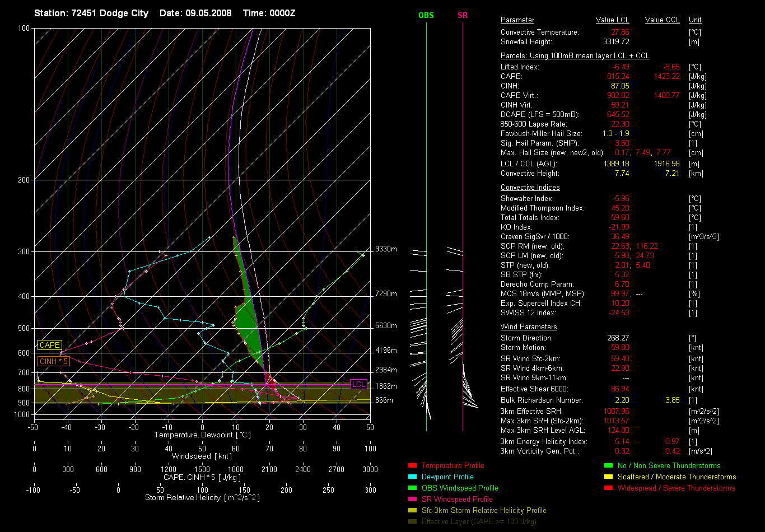Screen dimensions: 765x532
Task: Click the cyan Dewpoint Profile legend swatch
Action: 412,477
